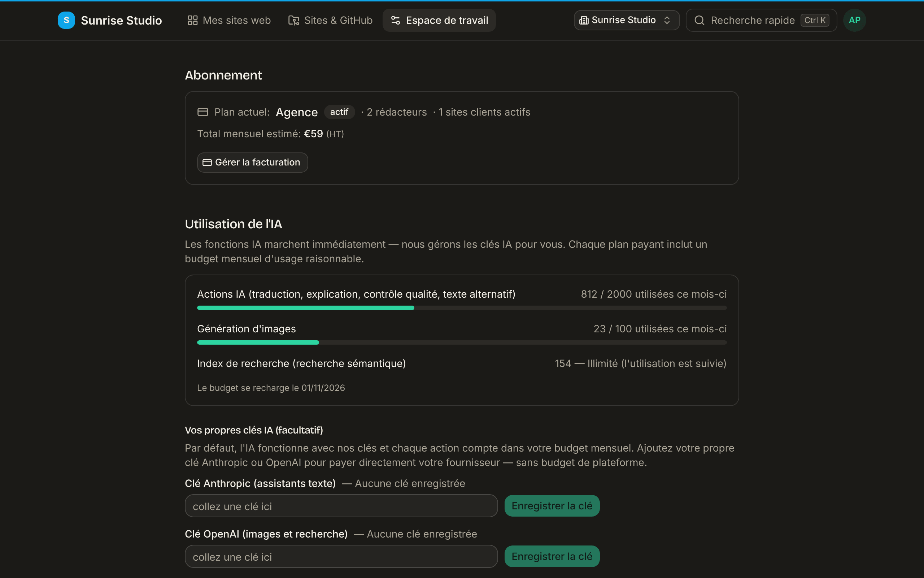Focus the Anthropic key input field
924x578 pixels.
[x=341, y=506]
